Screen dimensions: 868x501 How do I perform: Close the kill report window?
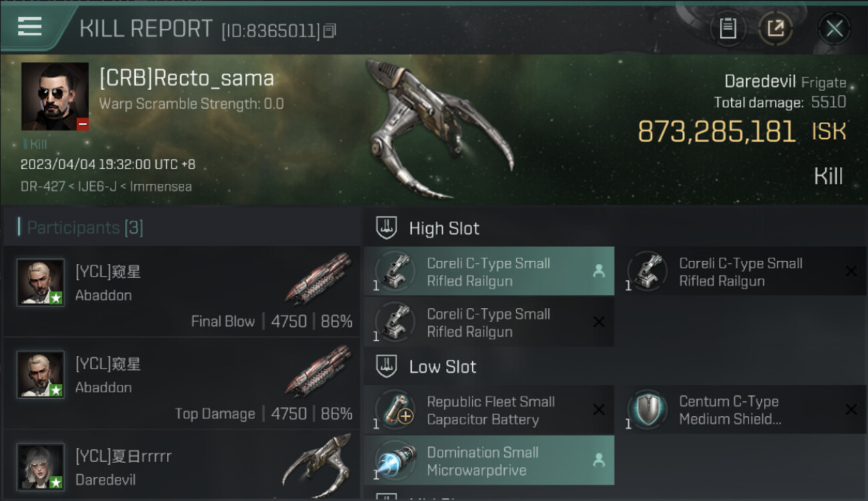[x=834, y=28]
